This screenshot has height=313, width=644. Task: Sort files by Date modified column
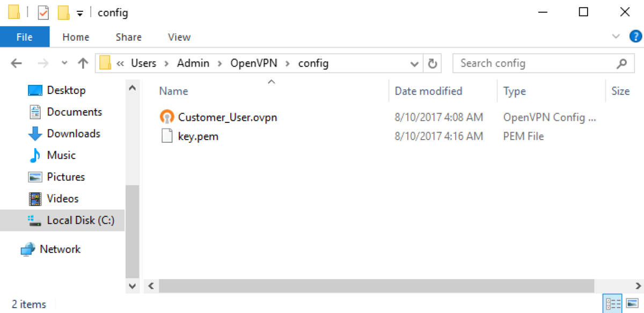pyautogui.click(x=428, y=91)
